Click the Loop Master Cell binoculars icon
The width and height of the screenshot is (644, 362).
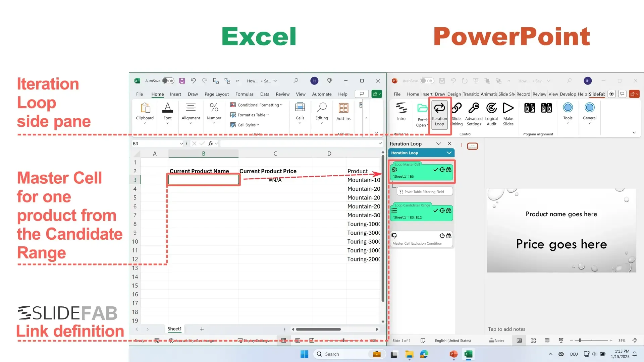click(x=448, y=170)
